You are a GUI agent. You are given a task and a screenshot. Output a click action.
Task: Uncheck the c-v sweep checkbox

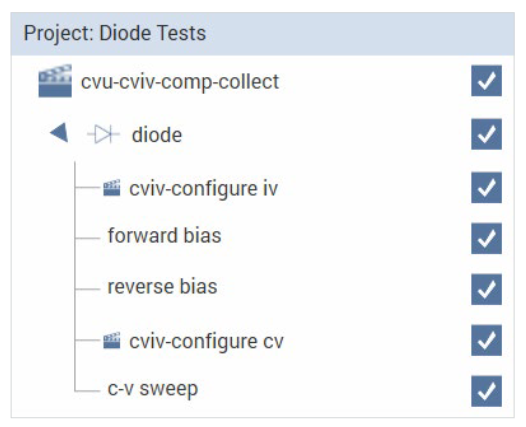[486, 391]
